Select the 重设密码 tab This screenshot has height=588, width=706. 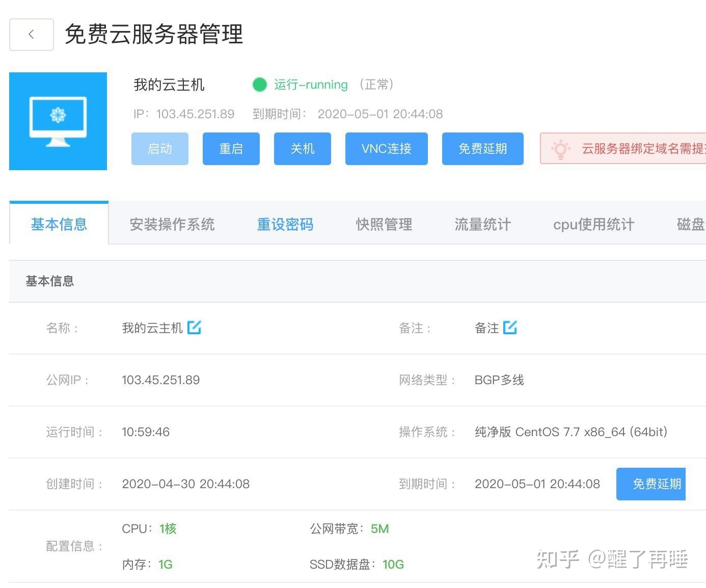coord(285,224)
